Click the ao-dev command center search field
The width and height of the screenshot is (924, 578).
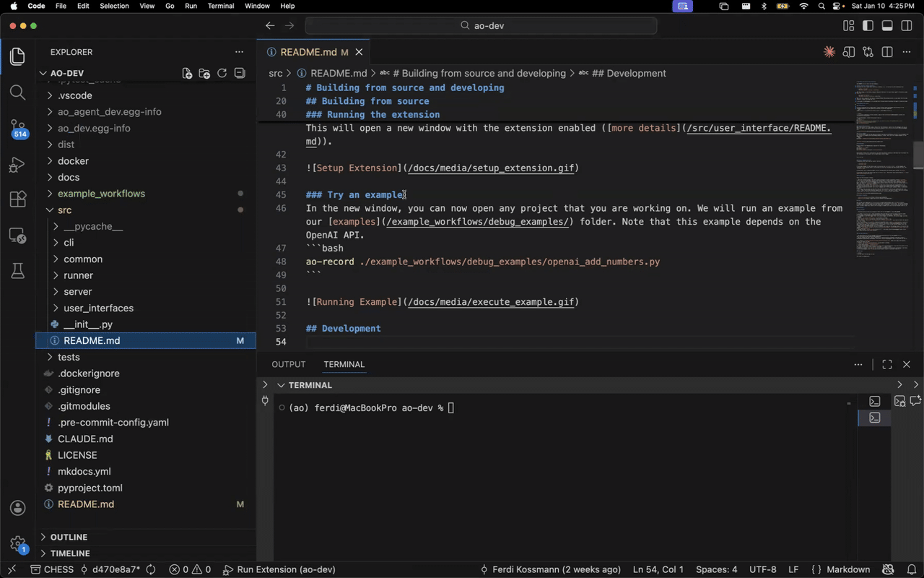(481, 26)
